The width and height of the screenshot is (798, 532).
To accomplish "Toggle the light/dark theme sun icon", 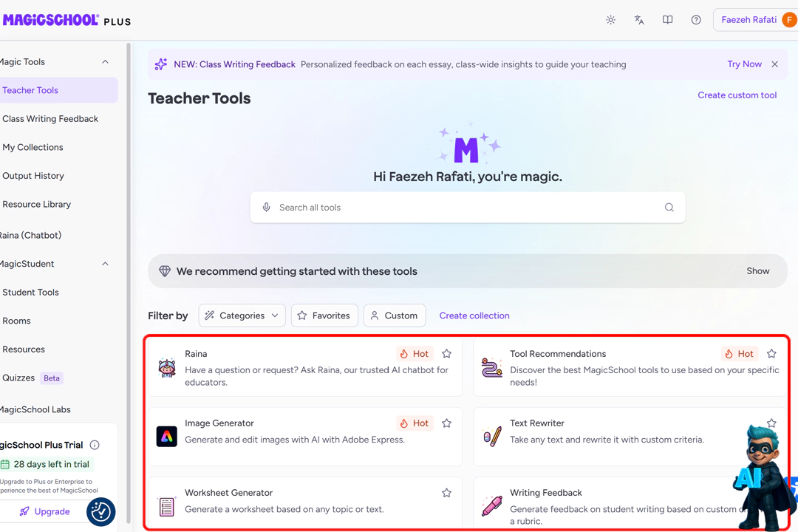I will coord(611,20).
